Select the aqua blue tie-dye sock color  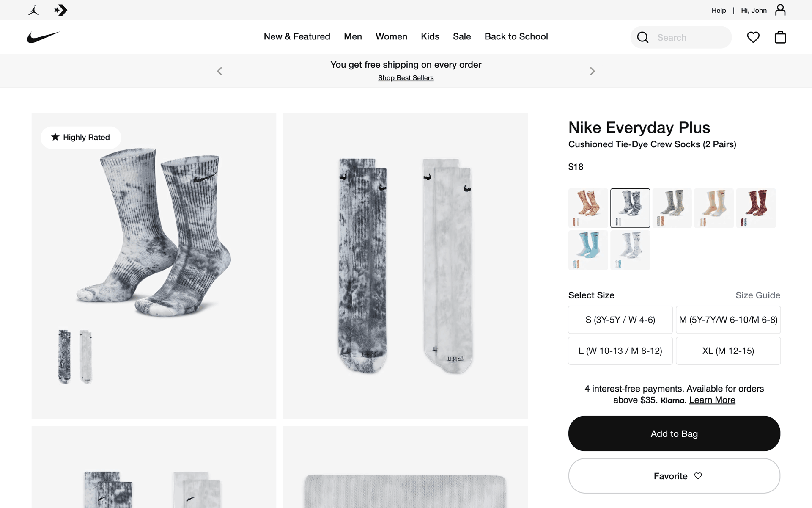point(588,250)
